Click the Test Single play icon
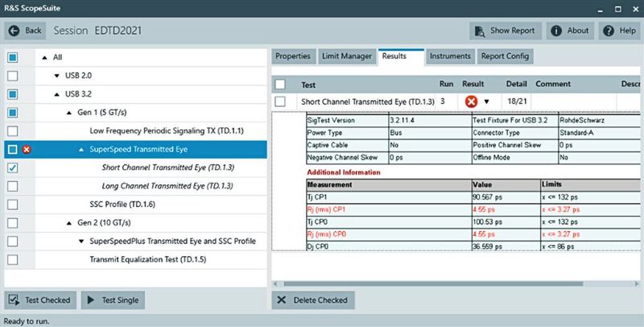644x327 pixels. (x=91, y=300)
